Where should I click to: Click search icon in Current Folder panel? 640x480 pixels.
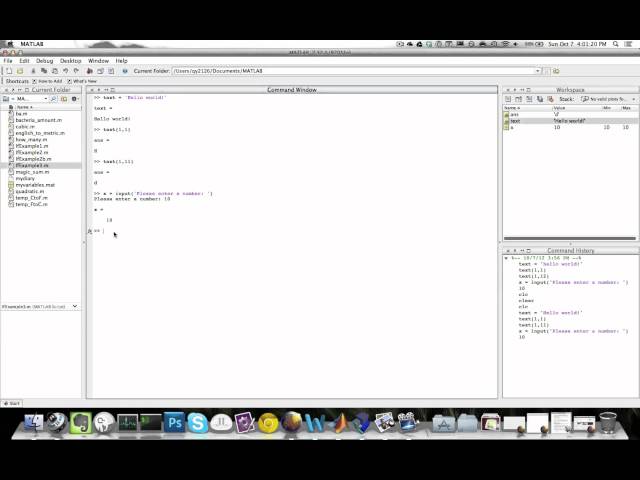point(53,99)
